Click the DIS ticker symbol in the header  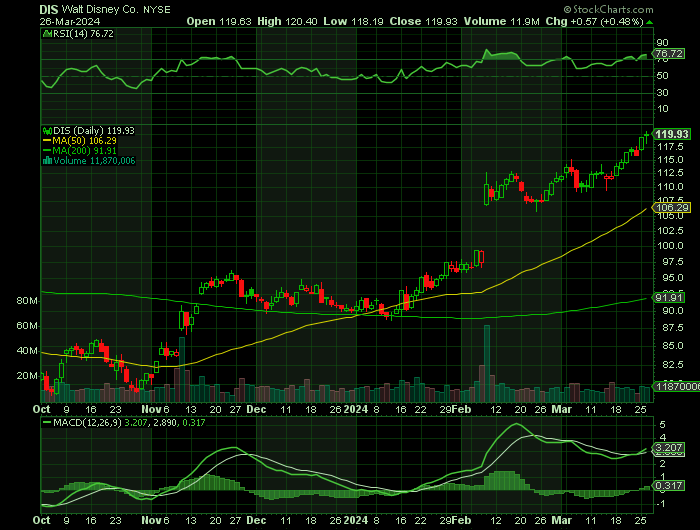[49, 9]
